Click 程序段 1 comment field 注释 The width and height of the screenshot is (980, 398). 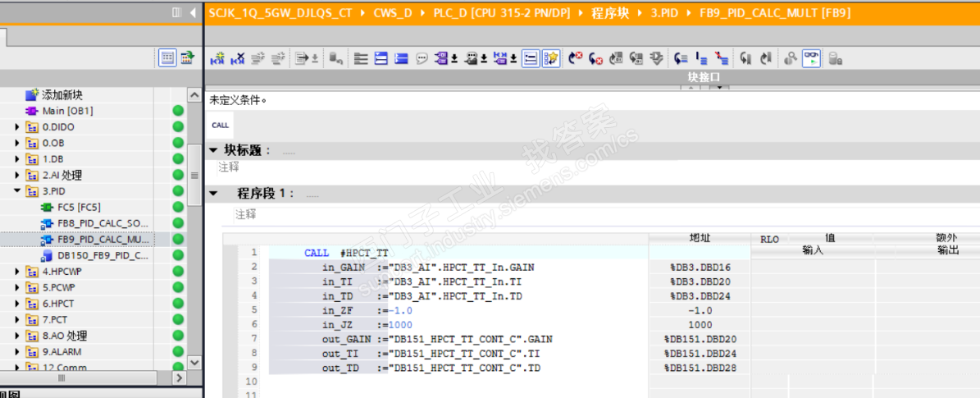pos(246,215)
